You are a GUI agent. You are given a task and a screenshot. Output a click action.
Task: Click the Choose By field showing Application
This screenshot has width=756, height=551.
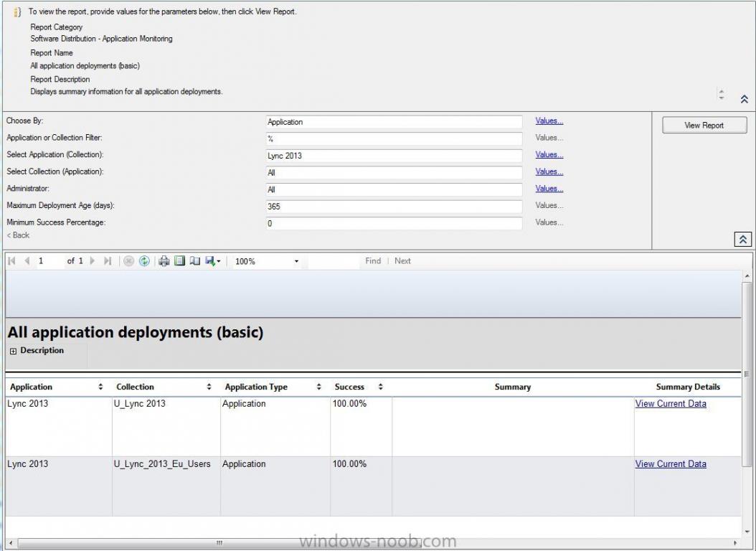[x=394, y=122]
